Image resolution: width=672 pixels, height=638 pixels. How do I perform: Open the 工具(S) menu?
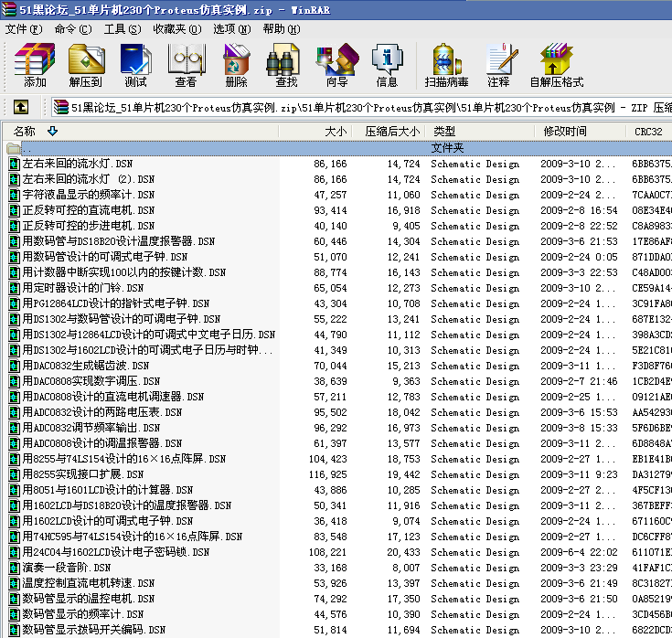(123, 29)
